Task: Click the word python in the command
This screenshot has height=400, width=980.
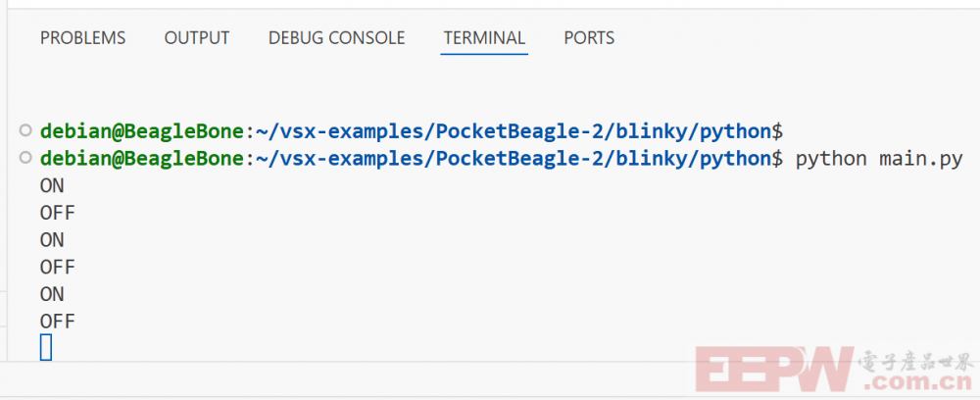Action: [831, 159]
